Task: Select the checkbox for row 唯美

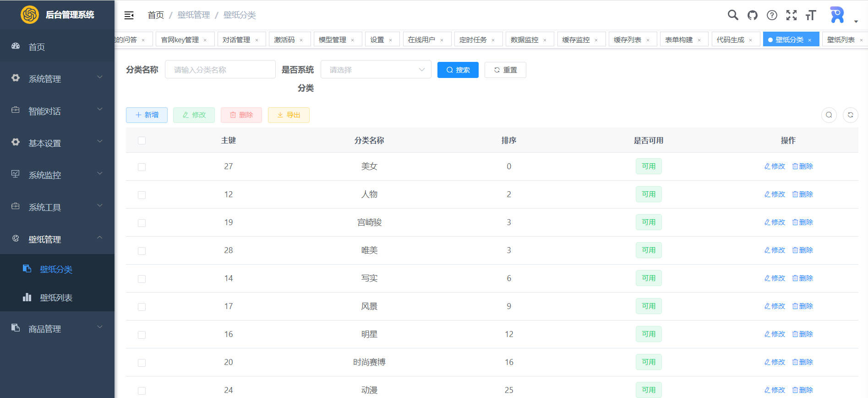Action: pyautogui.click(x=142, y=251)
